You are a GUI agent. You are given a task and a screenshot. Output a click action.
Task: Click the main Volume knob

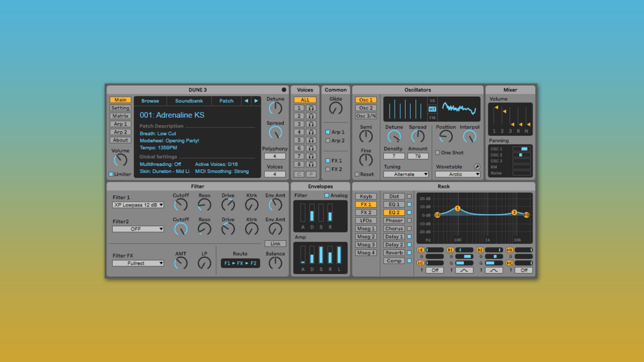click(120, 160)
